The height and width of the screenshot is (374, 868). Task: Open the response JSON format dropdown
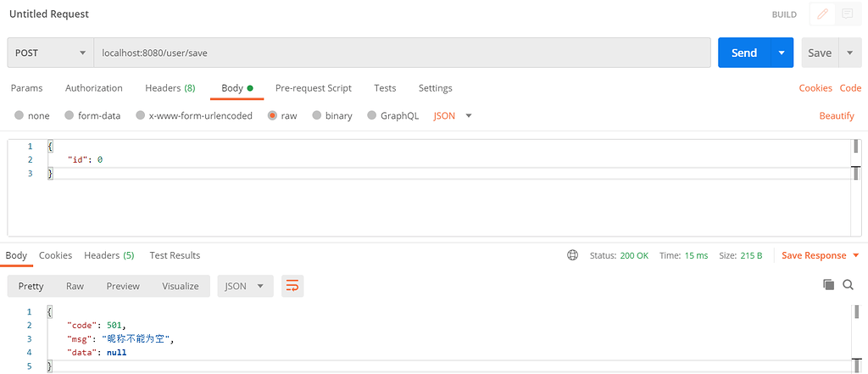[x=245, y=286]
